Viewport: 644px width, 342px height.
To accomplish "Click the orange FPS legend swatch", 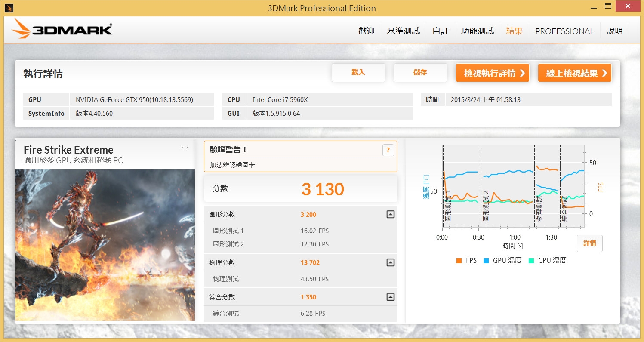I will pyautogui.click(x=459, y=261).
